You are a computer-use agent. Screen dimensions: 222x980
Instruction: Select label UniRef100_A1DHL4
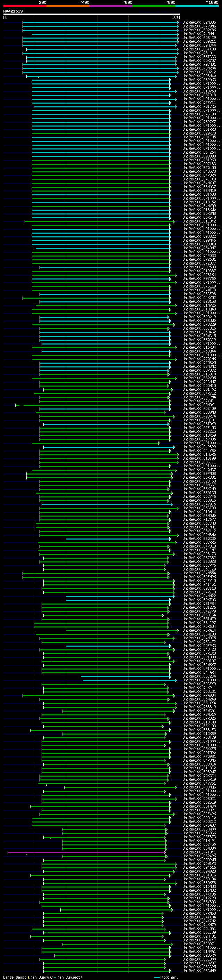click(x=199, y=512)
